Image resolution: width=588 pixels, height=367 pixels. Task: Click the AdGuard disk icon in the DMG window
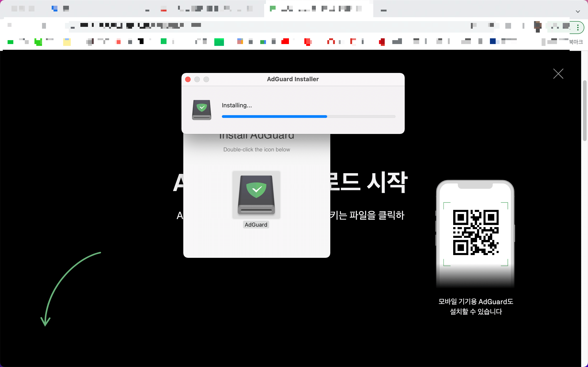click(x=256, y=195)
